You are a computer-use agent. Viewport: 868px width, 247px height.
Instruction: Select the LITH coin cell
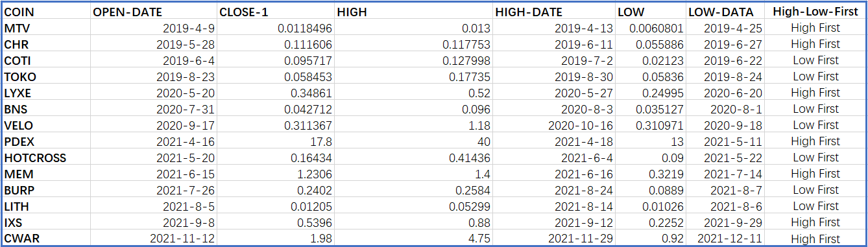[46, 206]
